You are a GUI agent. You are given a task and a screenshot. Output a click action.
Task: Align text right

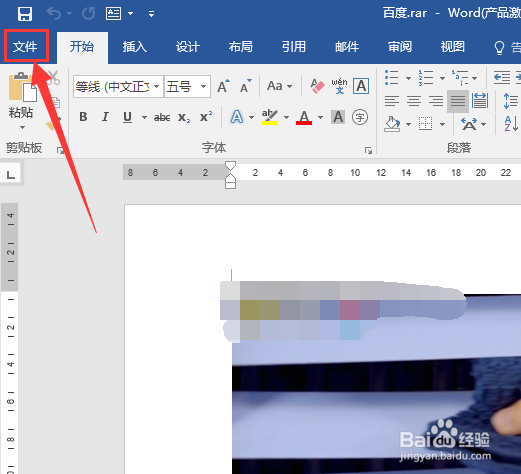(x=436, y=101)
